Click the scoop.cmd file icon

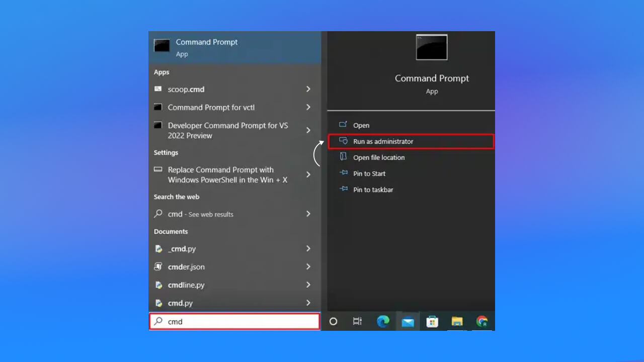tap(158, 89)
